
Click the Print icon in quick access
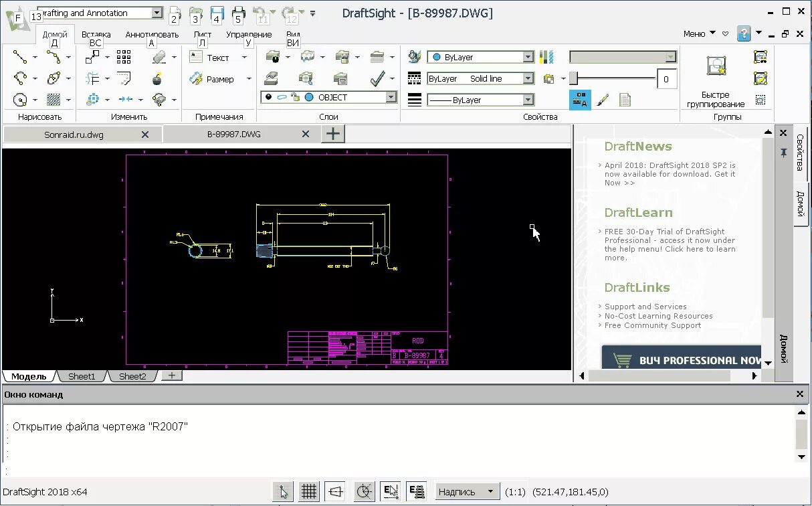click(x=238, y=13)
